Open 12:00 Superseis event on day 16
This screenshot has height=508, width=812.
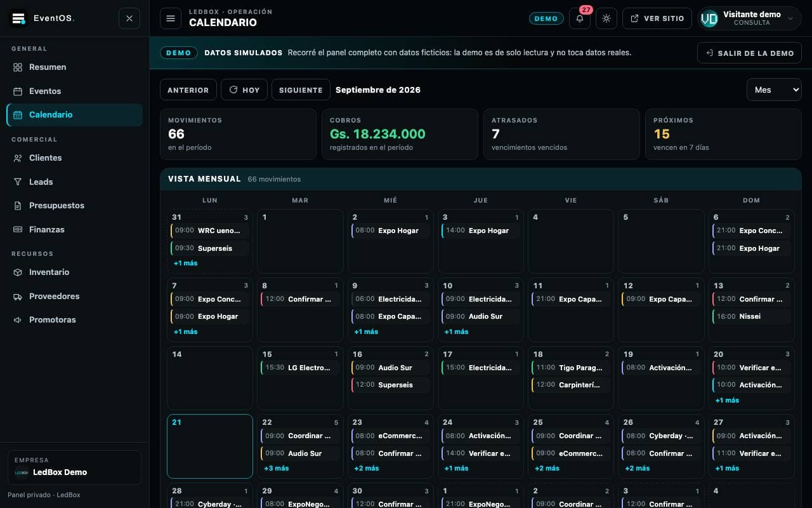[x=391, y=385]
